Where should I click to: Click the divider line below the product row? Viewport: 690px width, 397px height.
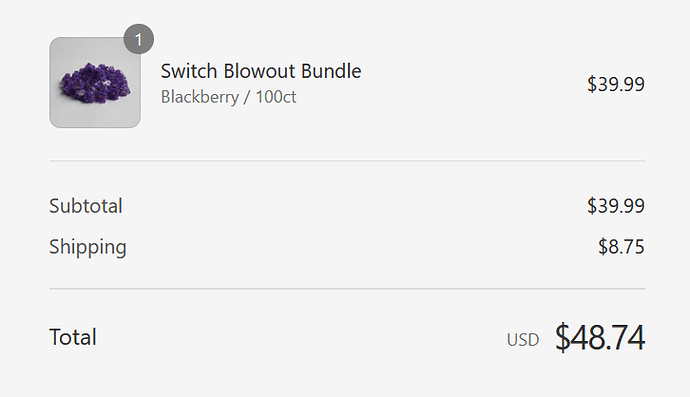[x=347, y=161]
